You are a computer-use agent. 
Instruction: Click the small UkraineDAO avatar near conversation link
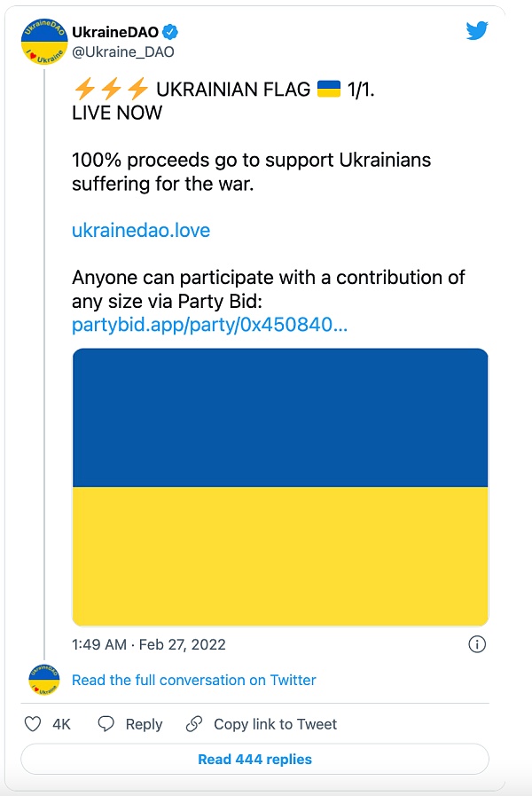point(44,680)
